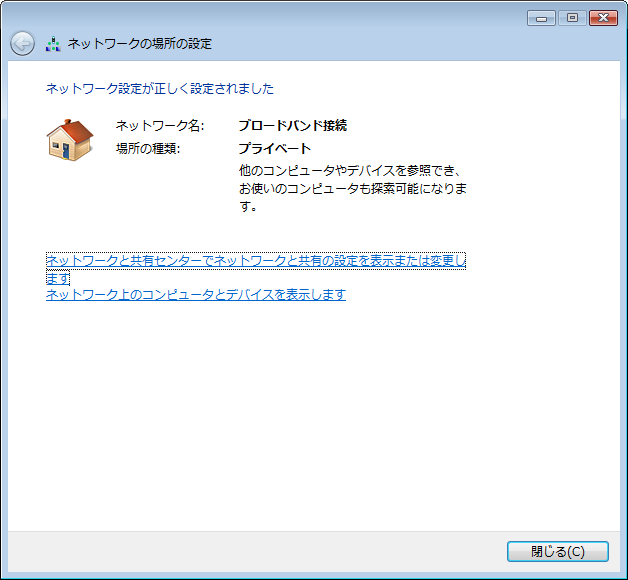Click the ネットワーク名: label
Screen dimensions: 628x580
coord(160,125)
